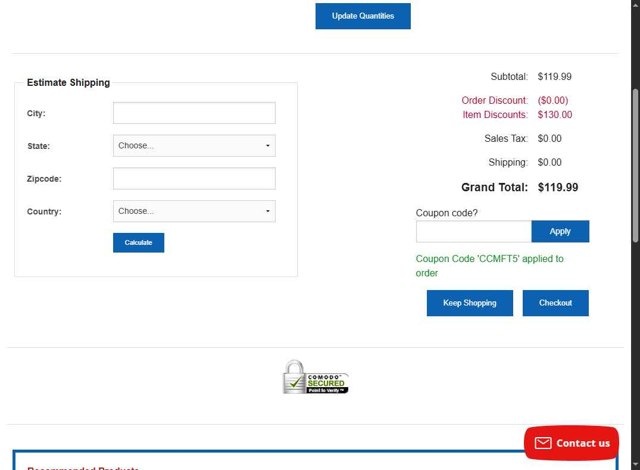Viewport: 640px width, 470px height.
Task: Click the Update Quantities button
Action: [x=363, y=16]
